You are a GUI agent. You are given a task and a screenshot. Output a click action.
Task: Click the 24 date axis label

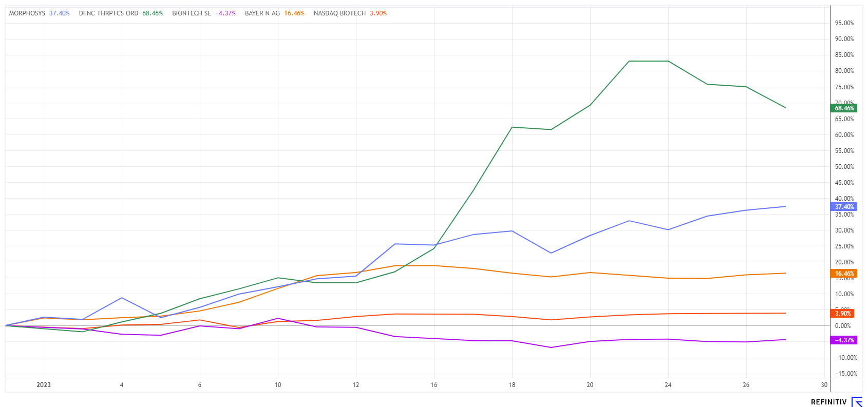click(x=668, y=385)
